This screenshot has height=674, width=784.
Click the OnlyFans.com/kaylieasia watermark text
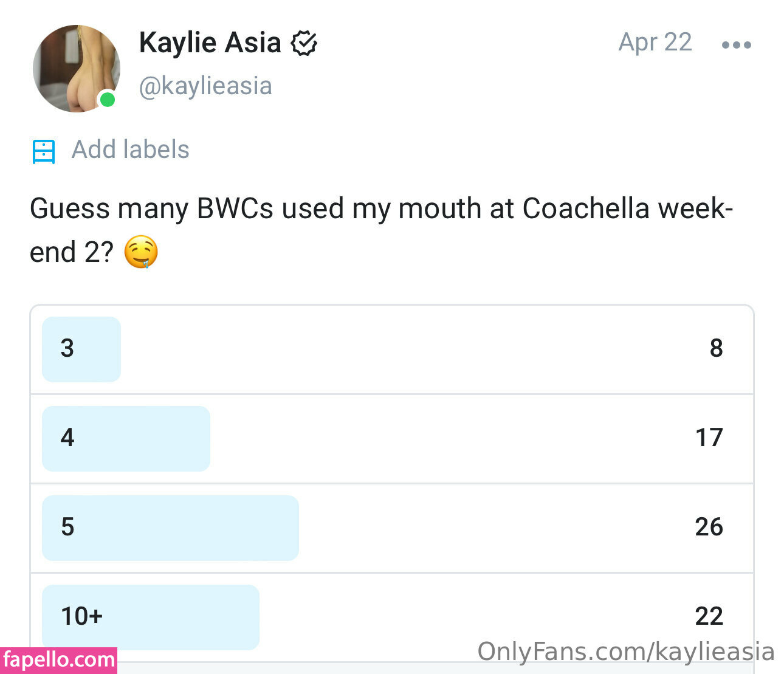point(625,652)
